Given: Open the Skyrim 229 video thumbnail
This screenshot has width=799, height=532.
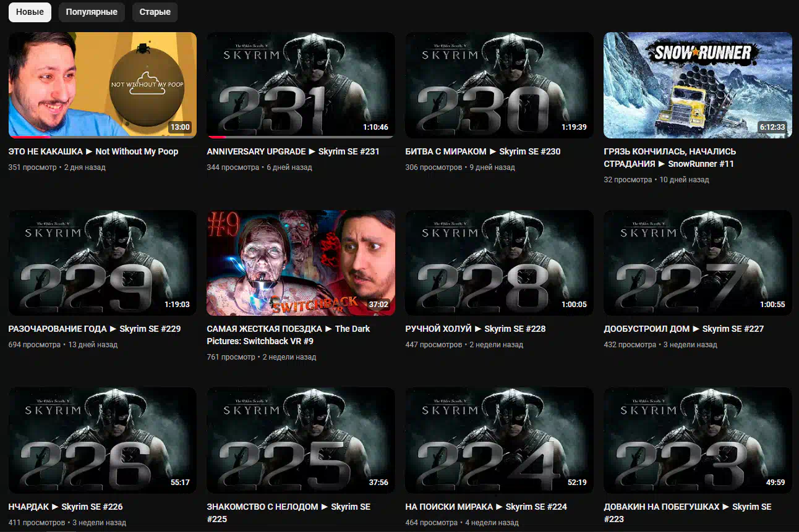Looking at the screenshot, I should (x=103, y=263).
